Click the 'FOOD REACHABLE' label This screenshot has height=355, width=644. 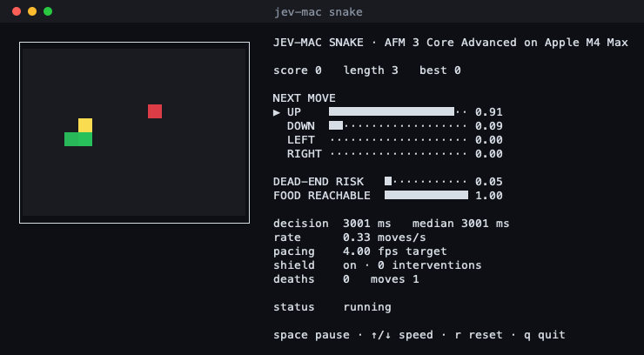click(322, 196)
